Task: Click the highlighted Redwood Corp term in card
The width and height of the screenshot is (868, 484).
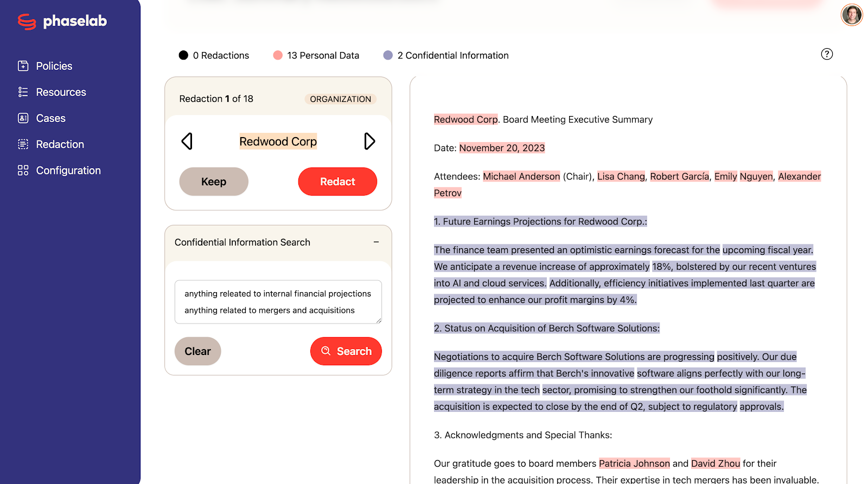Action: click(278, 141)
